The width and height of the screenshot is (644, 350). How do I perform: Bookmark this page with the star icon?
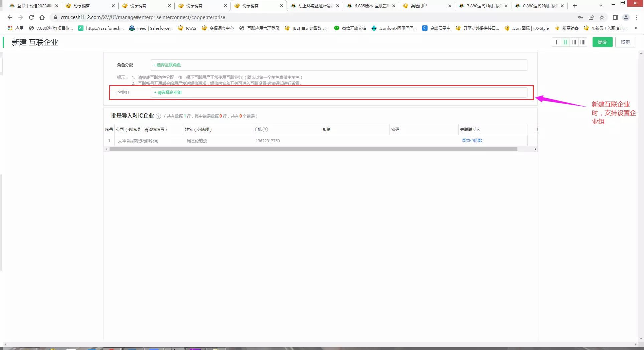pyautogui.click(x=602, y=17)
